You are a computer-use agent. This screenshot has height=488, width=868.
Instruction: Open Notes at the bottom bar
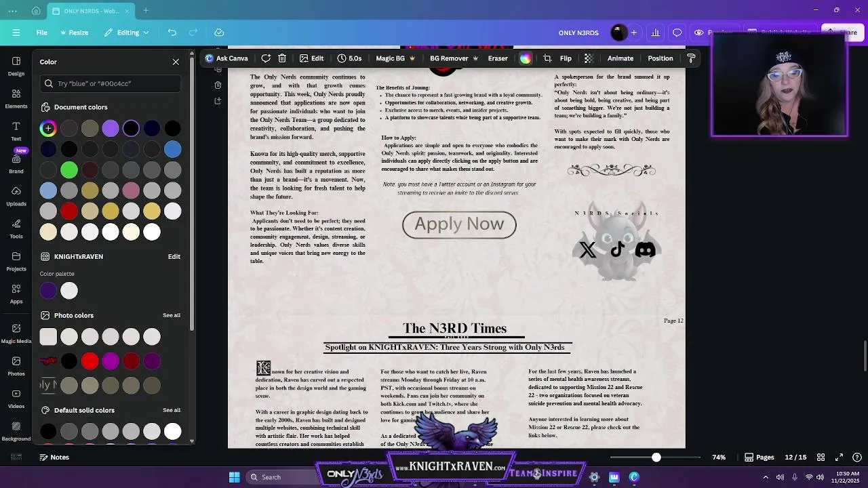(54, 457)
